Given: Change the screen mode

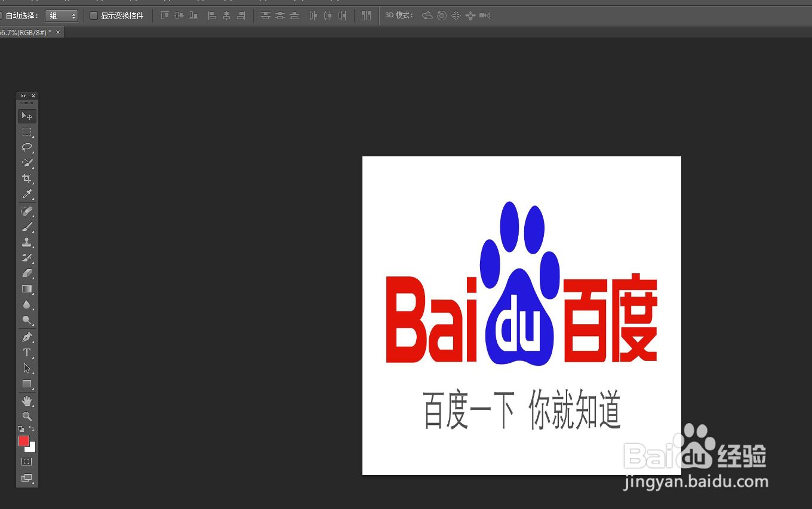Looking at the screenshot, I should (27, 478).
